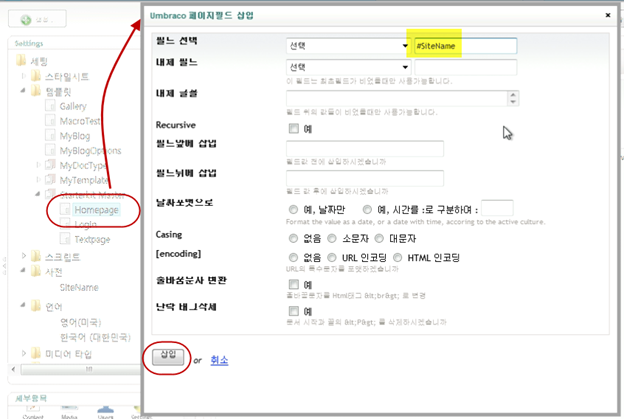This screenshot has width=624, height=419.
Task: Open the Textpage template
Action: click(92, 240)
